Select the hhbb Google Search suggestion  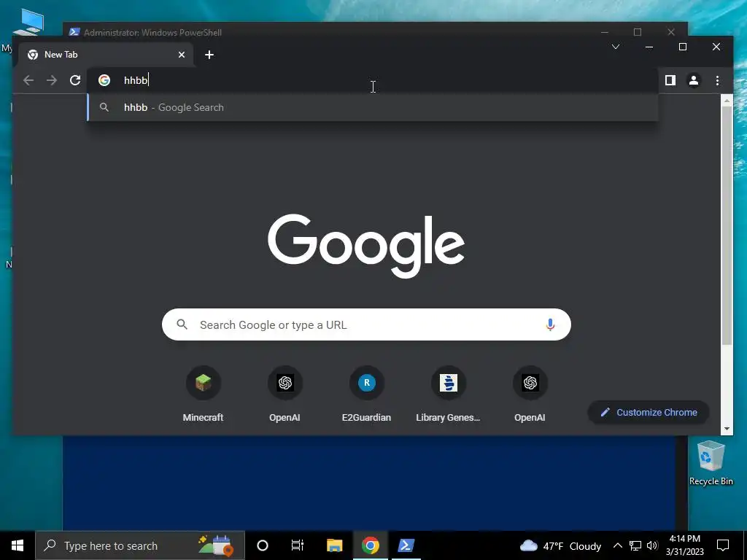click(373, 108)
